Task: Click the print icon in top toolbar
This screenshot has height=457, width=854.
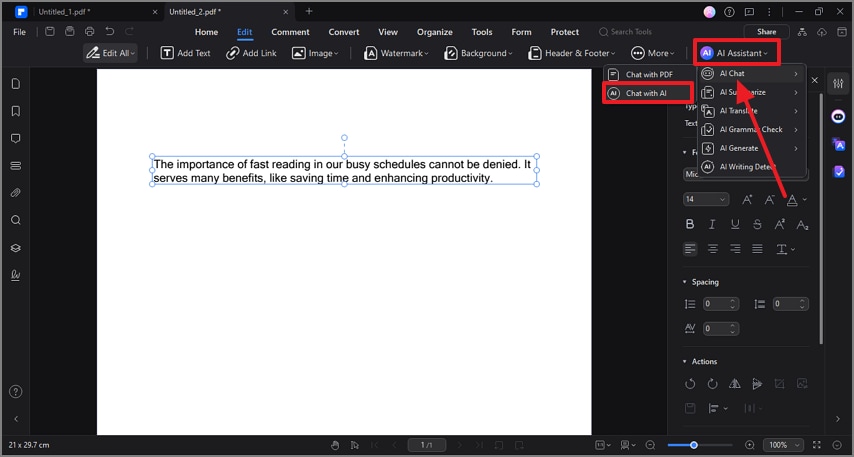Action: [90, 32]
